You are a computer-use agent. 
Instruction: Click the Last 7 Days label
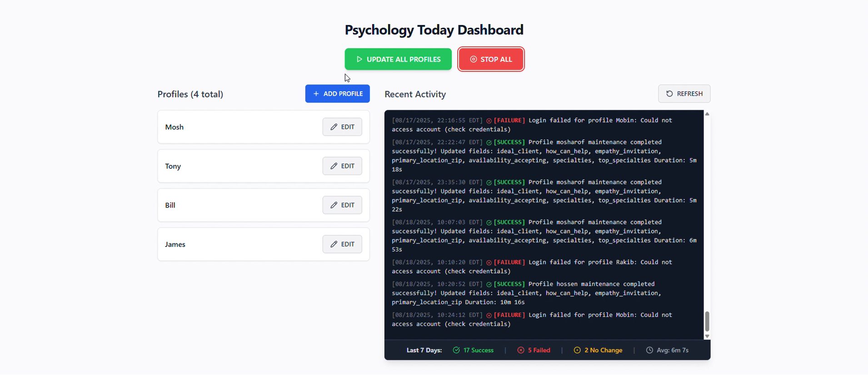coord(424,350)
